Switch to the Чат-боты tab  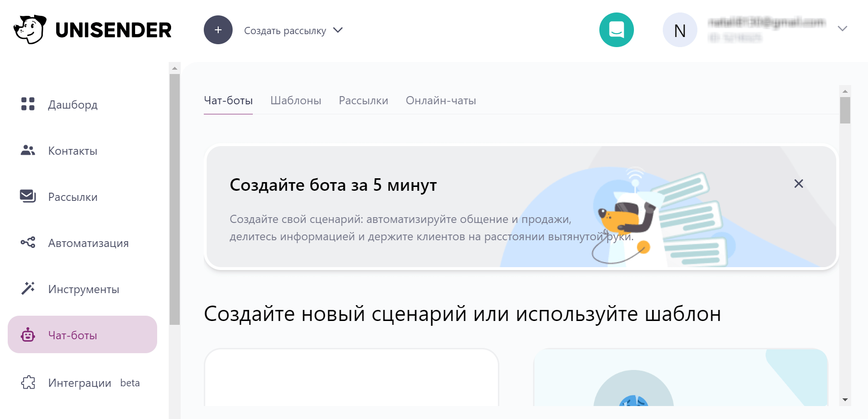[x=228, y=101]
